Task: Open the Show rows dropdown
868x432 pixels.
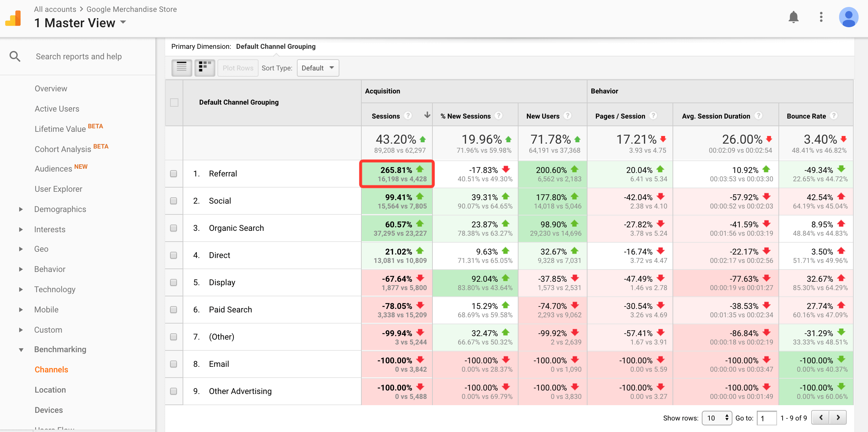Action: click(x=717, y=418)
